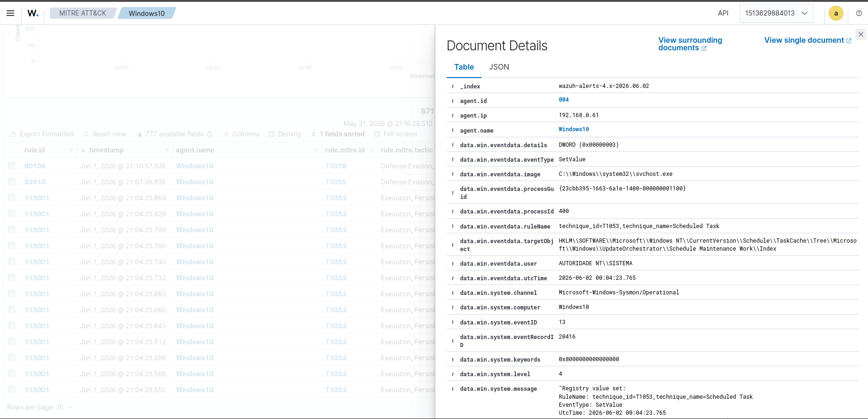
Task: Inspect document in row timestamped 21:04:25.660
Action: tap(11, 310)
